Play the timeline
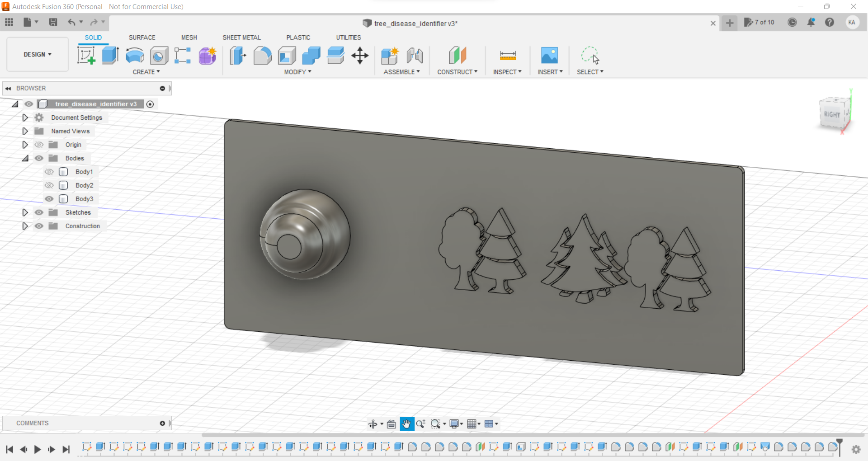868x461 pixels. [x=38, y=449]
